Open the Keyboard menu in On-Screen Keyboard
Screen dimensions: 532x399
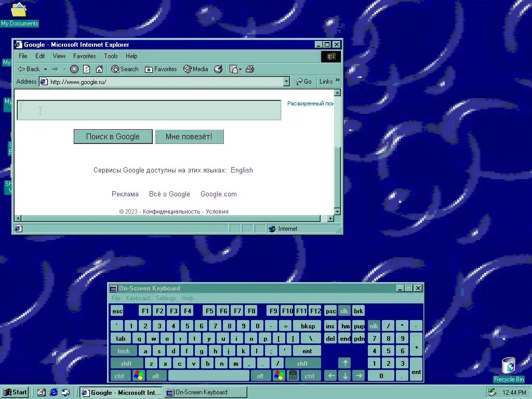coord(138,298)
